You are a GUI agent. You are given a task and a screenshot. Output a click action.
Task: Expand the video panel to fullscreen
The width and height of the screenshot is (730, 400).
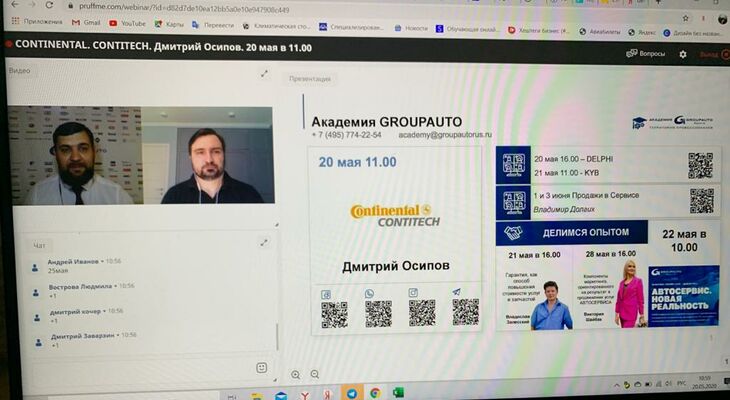[x=264, y=74]
